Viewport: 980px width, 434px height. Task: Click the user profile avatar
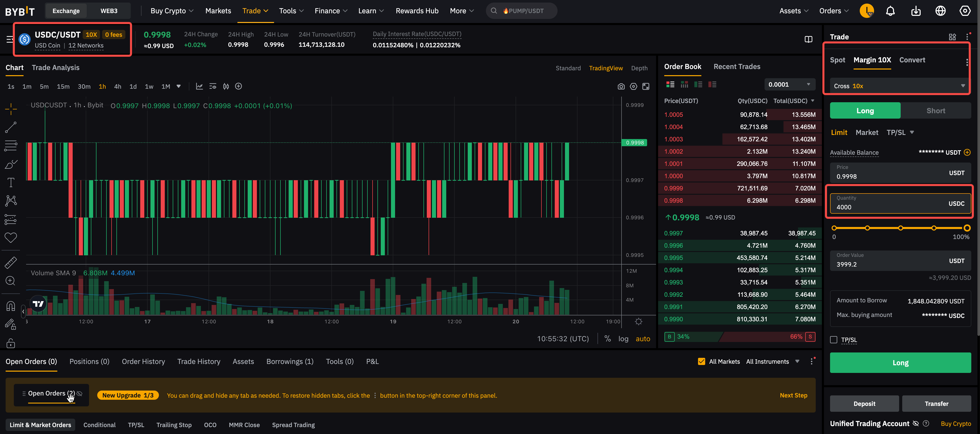click(x=867, y=11)
